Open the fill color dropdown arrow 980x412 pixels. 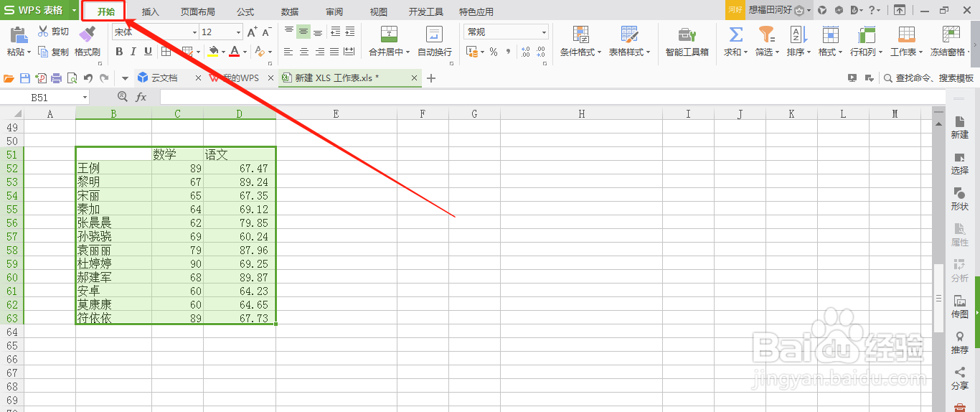pyautogui.click(x=223, y=52)
